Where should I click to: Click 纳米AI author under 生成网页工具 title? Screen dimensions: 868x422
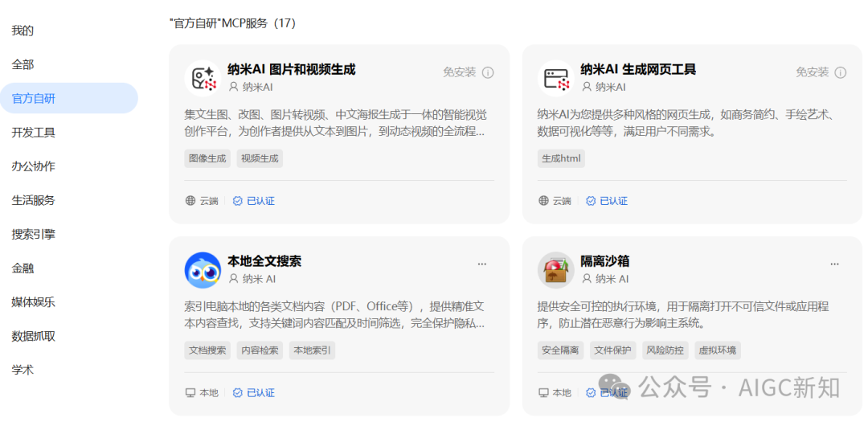coord(604,87)
